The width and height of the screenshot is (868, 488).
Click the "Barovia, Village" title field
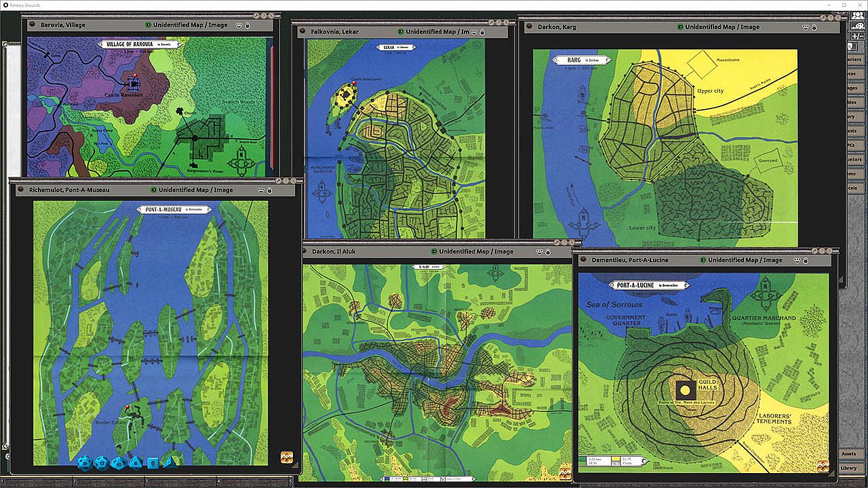(x=63, y=25)
